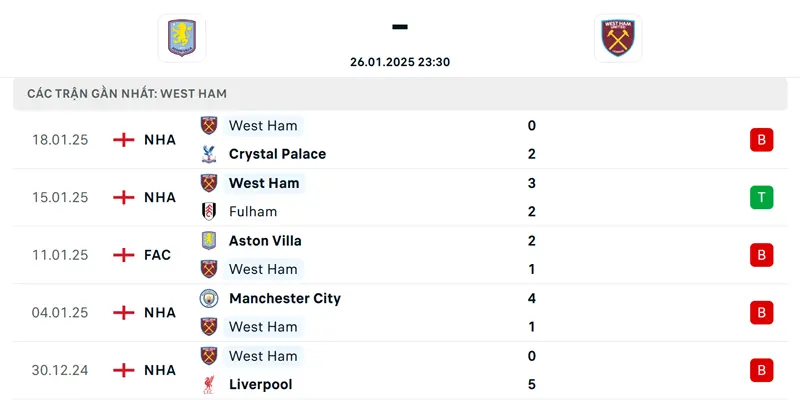The image size is (800, 400).
Task: Open the Crystal Palace team link
Action: tap(277, 154)
